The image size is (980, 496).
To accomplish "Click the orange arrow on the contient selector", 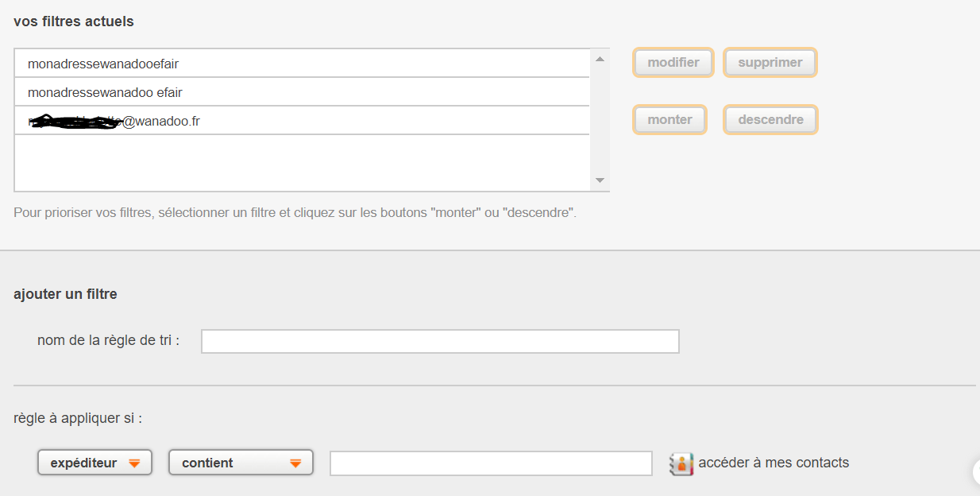I will (x=295, y=463).
